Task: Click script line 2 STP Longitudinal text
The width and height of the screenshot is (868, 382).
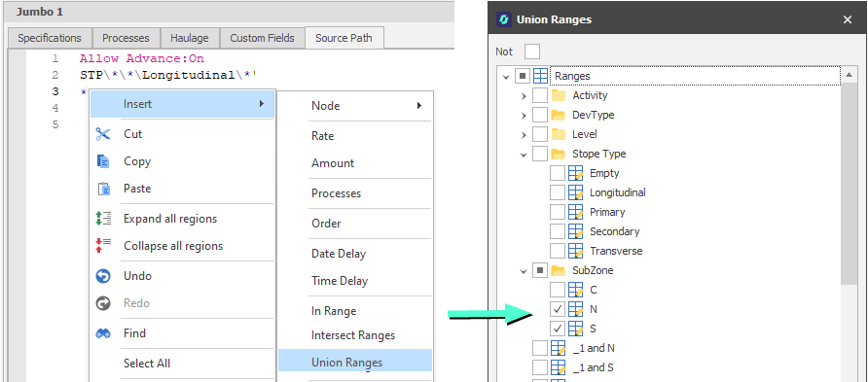Action: point(168,75)
